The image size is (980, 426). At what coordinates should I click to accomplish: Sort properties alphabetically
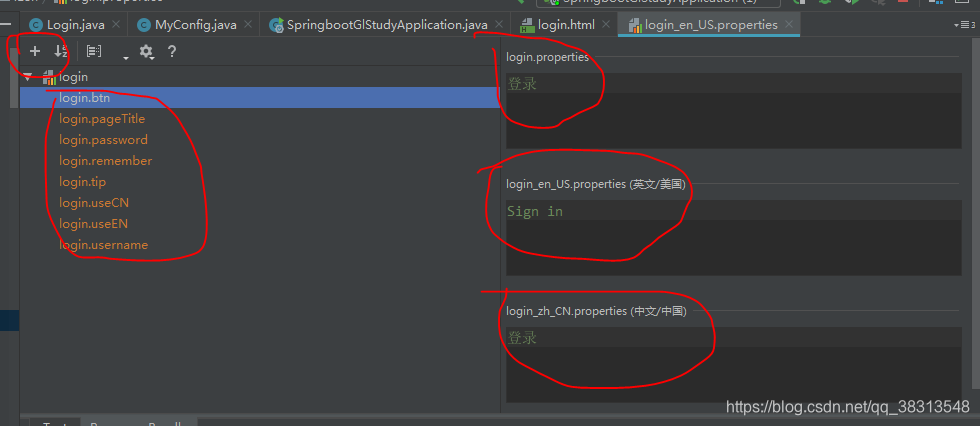point(61,51)
